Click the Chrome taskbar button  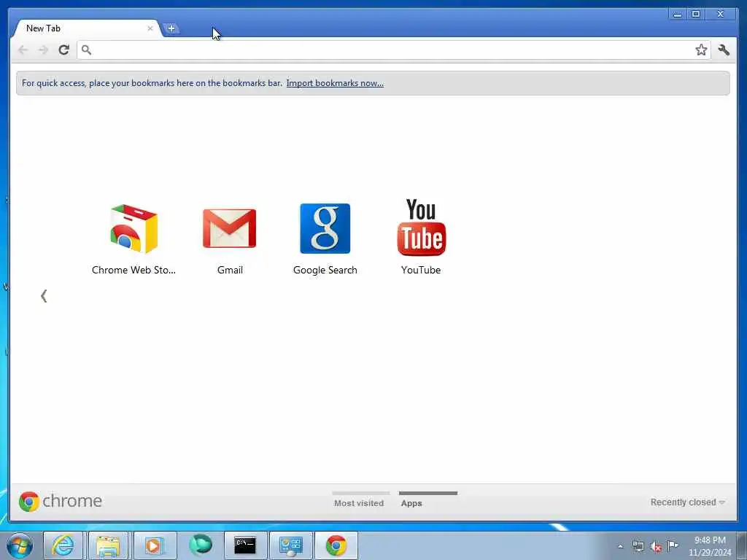tap(336, 545)
